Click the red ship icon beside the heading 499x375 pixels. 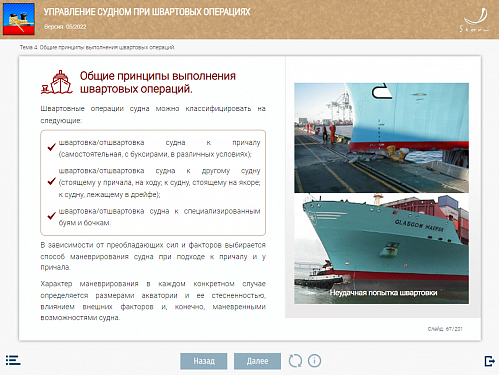point(57,82)
